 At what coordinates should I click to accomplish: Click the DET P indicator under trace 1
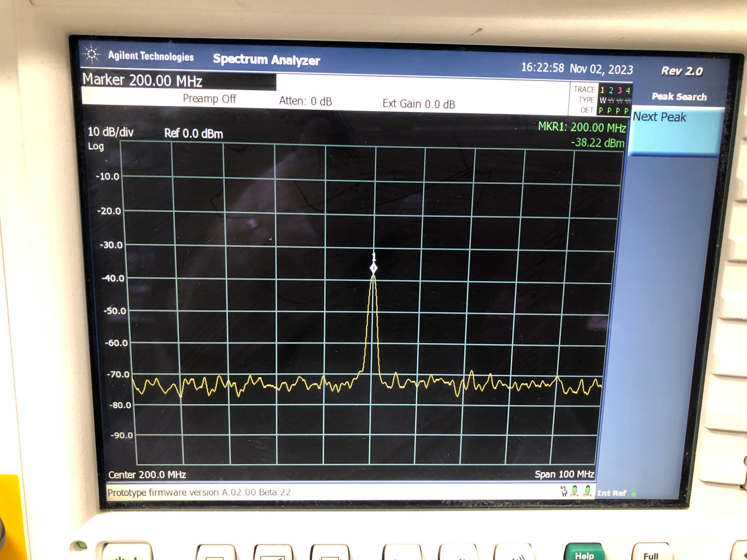point(601,111)
